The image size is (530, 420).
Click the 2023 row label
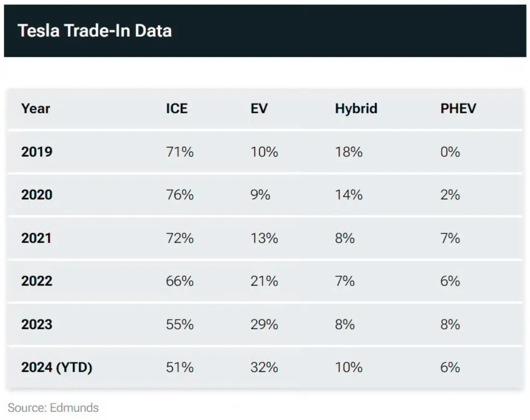pyautogui.click(x=37, y=324)
